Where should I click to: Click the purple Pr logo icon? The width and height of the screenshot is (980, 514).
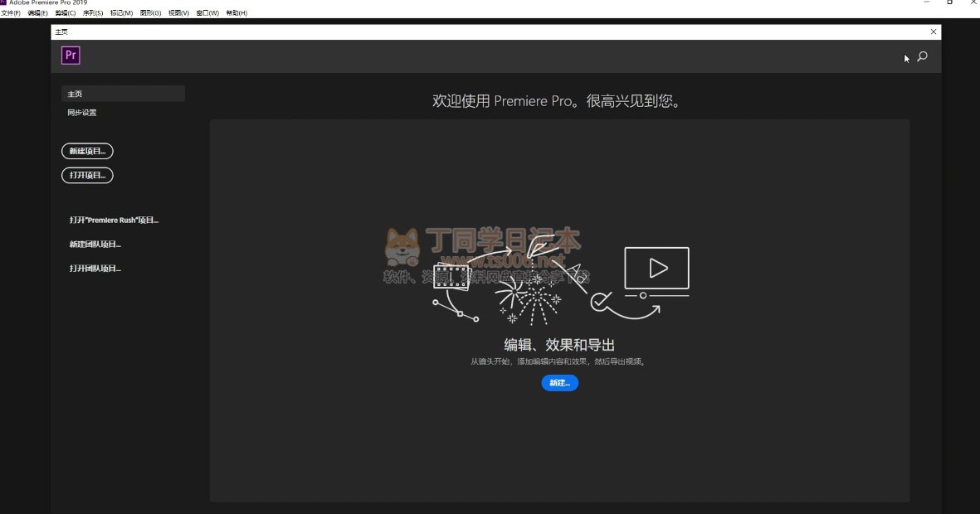click(x=71, y=56)
